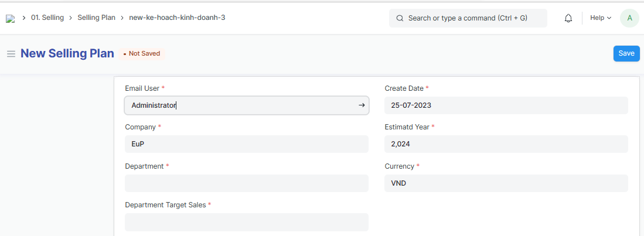
Task: Click into the Email User field
Action: 240,105
